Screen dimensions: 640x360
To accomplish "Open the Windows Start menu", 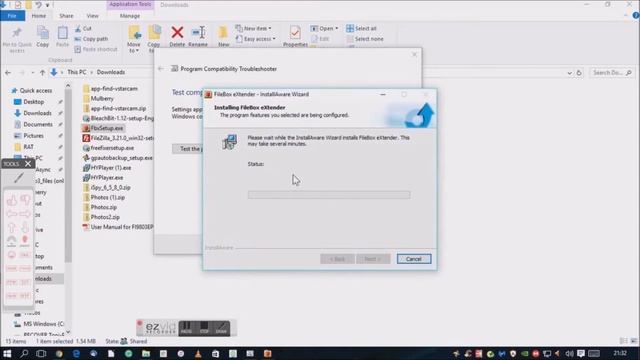I will point(7,353).
